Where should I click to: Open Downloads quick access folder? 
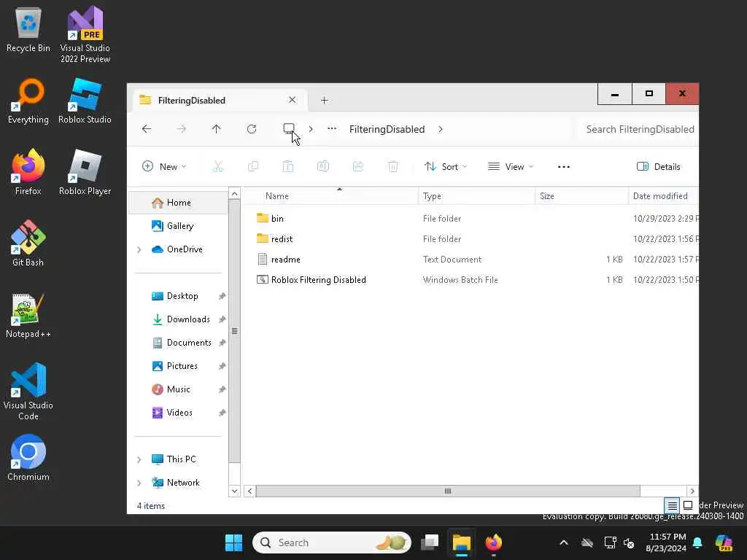[187, 319]
